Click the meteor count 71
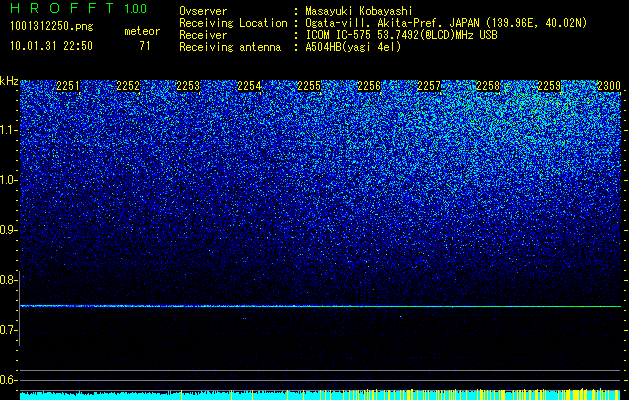Viewport: 629px width, 400px height. point(145,46)
